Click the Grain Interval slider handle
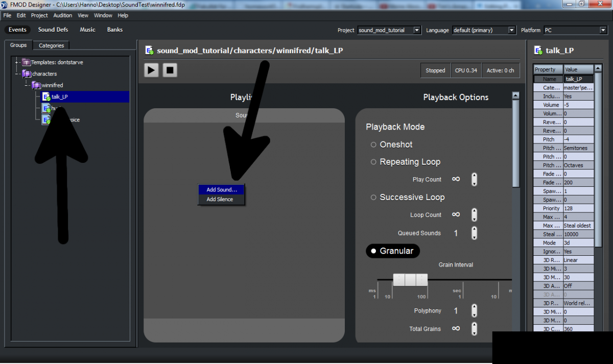The height and width of the screenshot is (364, 613). (410, 280)
